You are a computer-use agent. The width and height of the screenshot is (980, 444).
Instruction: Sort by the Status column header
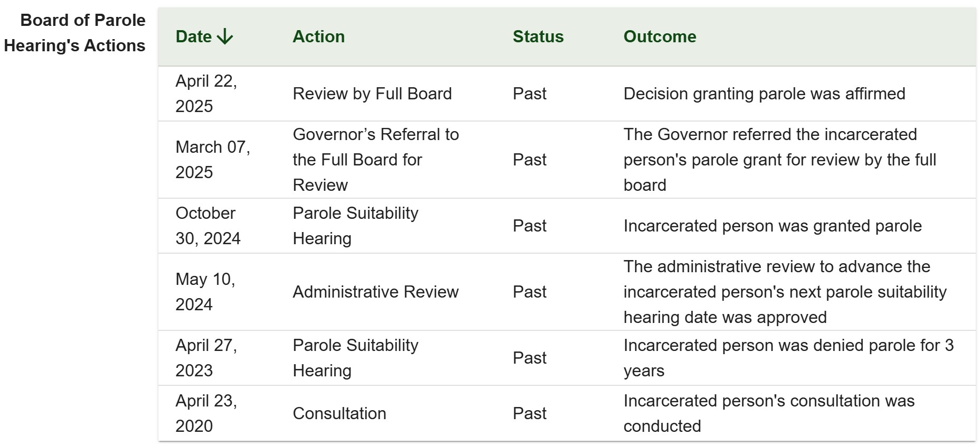click(x=538, y=37)
